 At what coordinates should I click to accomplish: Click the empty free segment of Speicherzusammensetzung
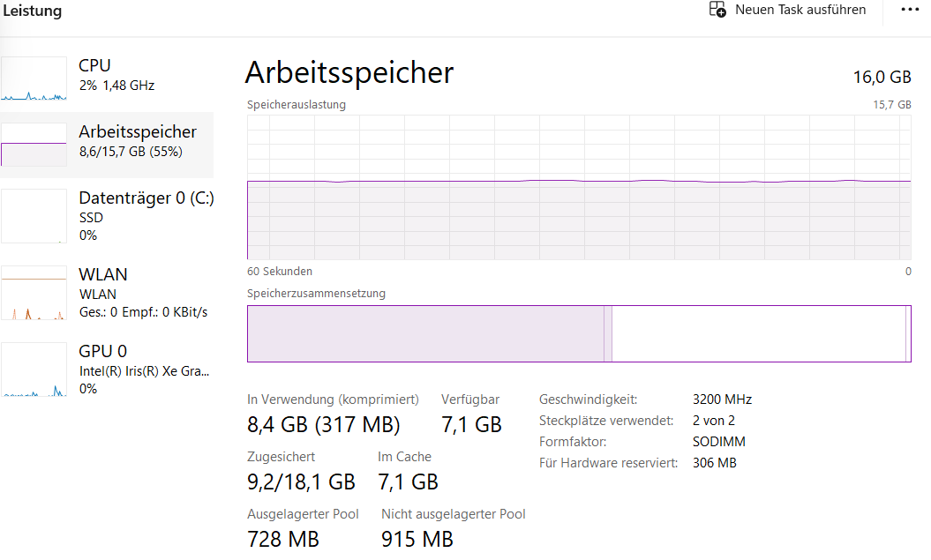(x=758, y=333)
